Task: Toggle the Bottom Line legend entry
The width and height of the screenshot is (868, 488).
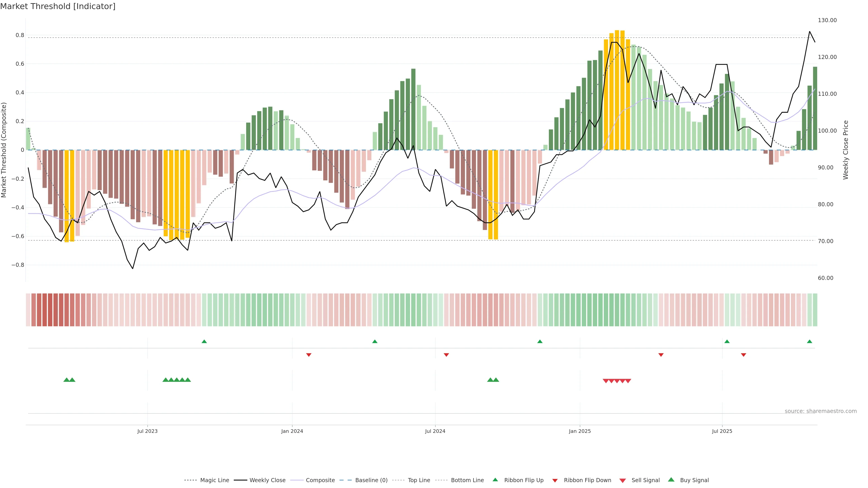Action: pyautogui.click(x=467, y=480)
